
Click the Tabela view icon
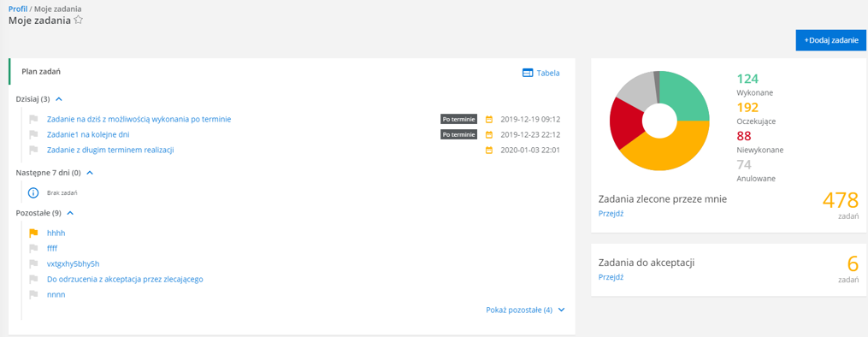(528, 73)
